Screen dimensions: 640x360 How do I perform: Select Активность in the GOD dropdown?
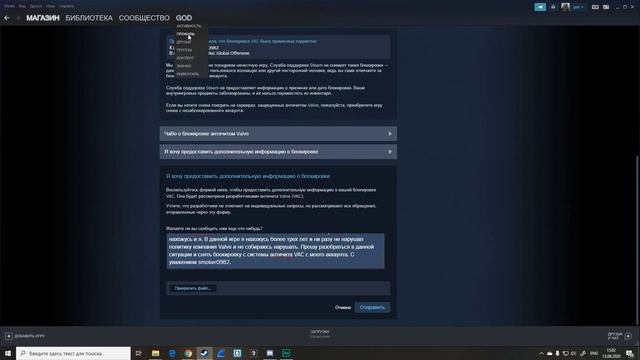(x=189, y=26)
